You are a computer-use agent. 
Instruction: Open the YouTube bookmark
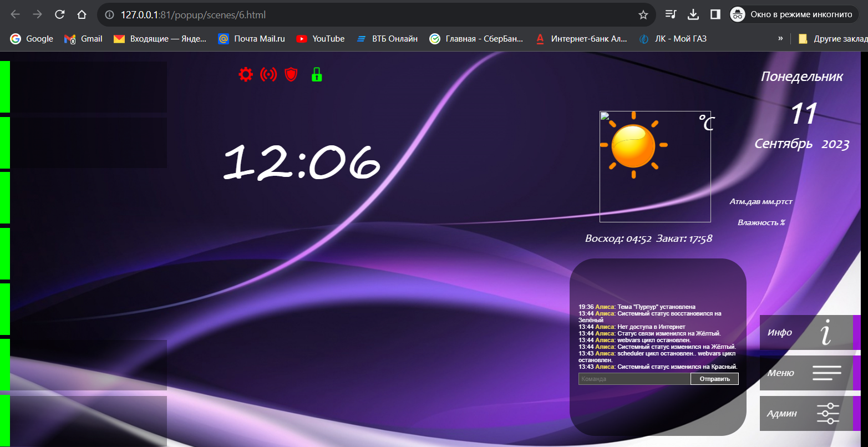point(320,39)
